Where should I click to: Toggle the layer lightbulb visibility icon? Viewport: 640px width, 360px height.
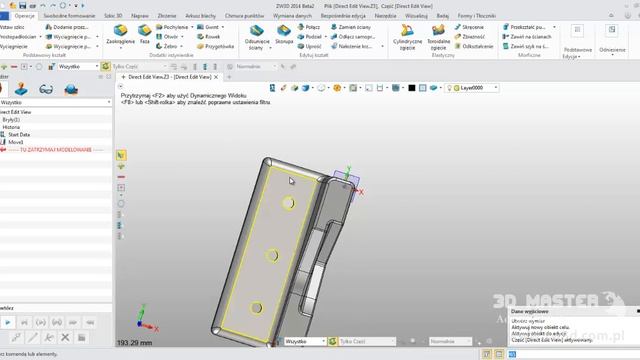point(449,88)
